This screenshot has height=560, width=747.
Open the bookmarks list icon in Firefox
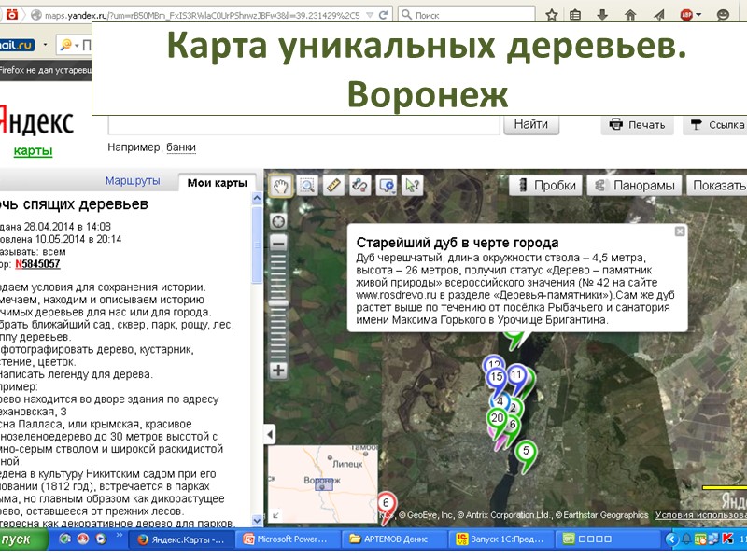click(575, 15)
